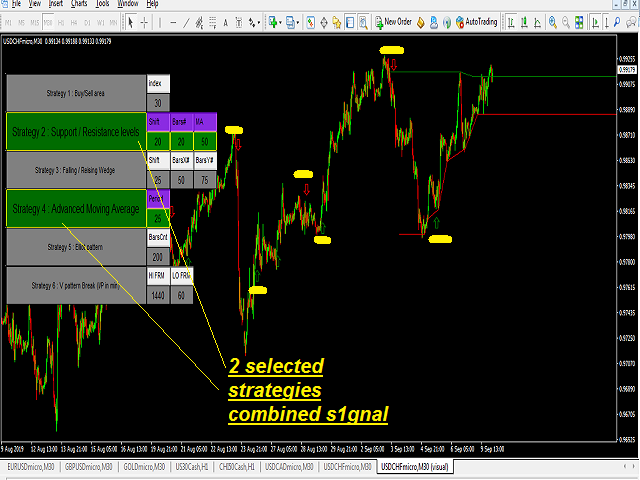Switch to USDCADmicro,M30 chart tab
Viewport: 640px width, 480px height.
289,467
